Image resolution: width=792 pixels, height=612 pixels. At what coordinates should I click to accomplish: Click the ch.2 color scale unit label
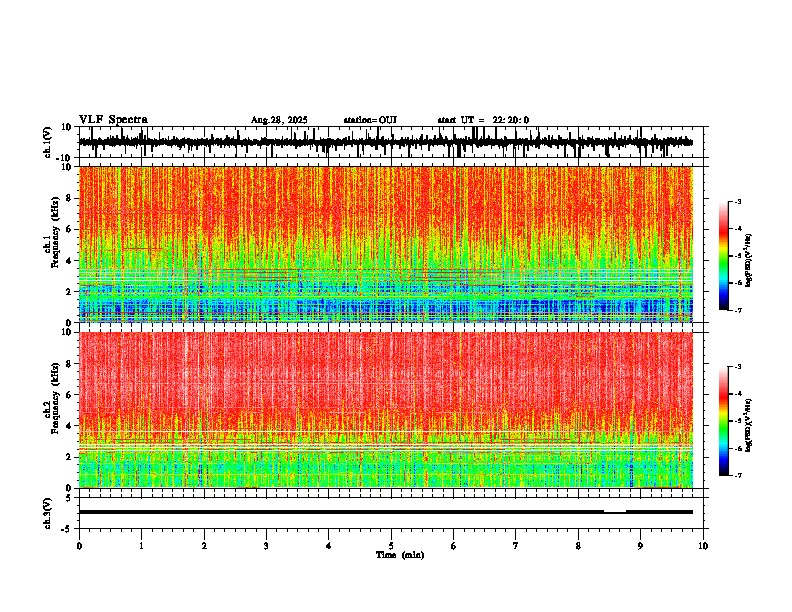coord(749,426)
